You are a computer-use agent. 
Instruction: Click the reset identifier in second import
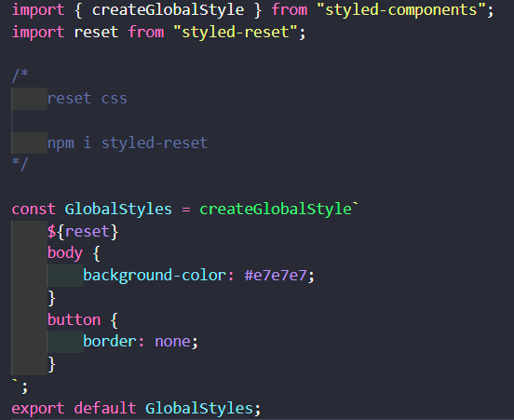96,33
